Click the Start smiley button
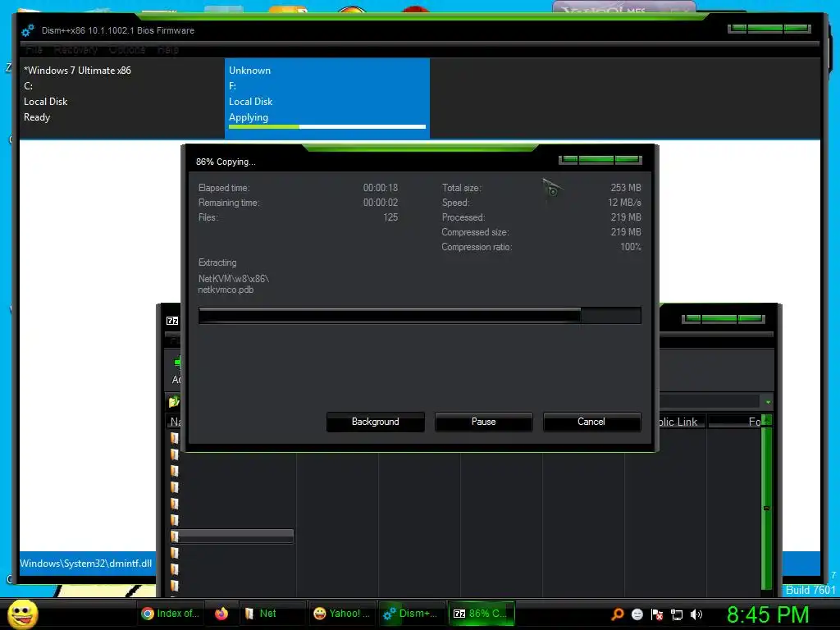This screenshot has width=840, height=630. [22, 614]
